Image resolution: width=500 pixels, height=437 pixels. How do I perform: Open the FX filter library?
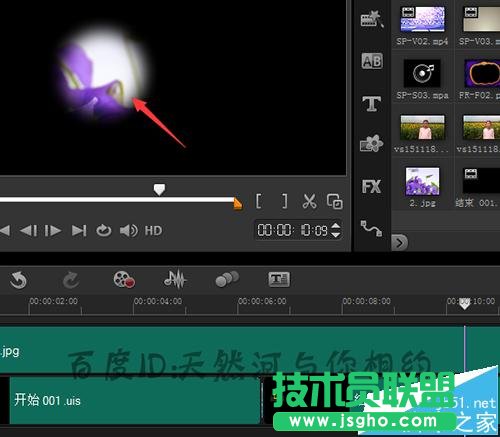371,186
